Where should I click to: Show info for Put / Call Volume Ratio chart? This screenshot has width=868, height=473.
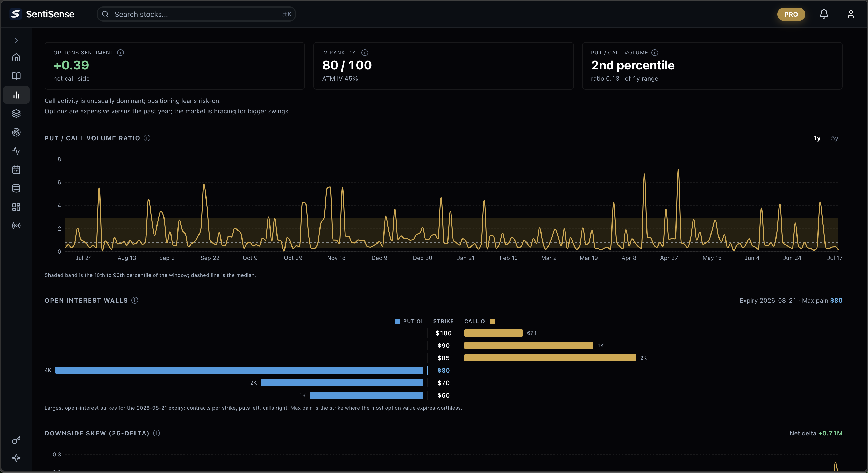tap(147, 138)
